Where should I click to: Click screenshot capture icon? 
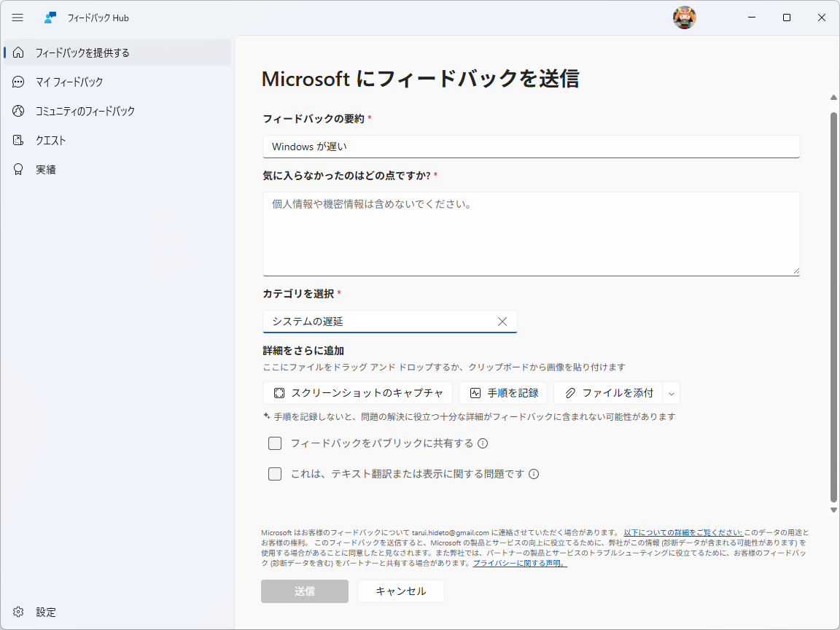[x=279, y=393]
